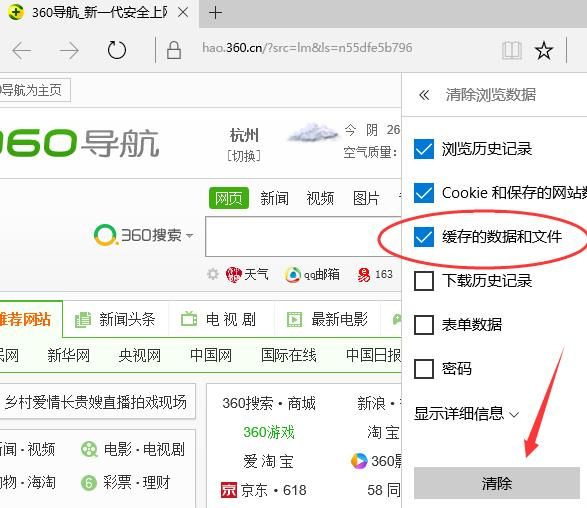Click the 360导航 logo
The width and height of the screenshot is (587, 508).
[79, 143]
